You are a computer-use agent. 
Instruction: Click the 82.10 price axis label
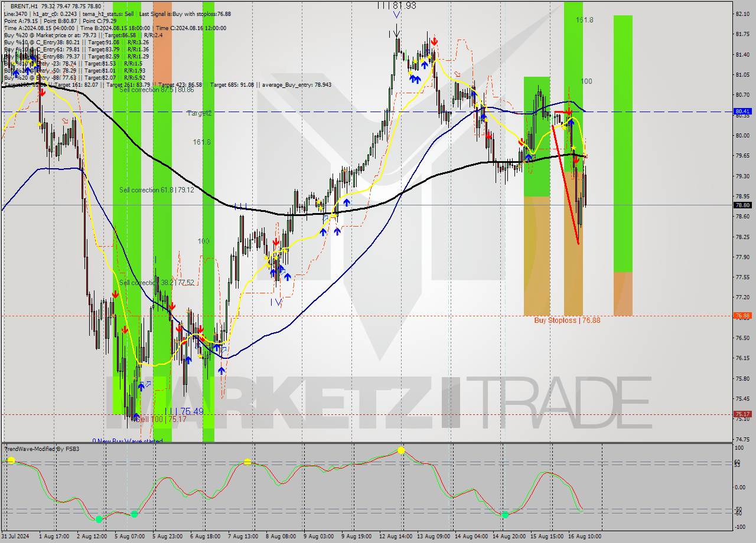pyautogui.click(x=742, y=14)
